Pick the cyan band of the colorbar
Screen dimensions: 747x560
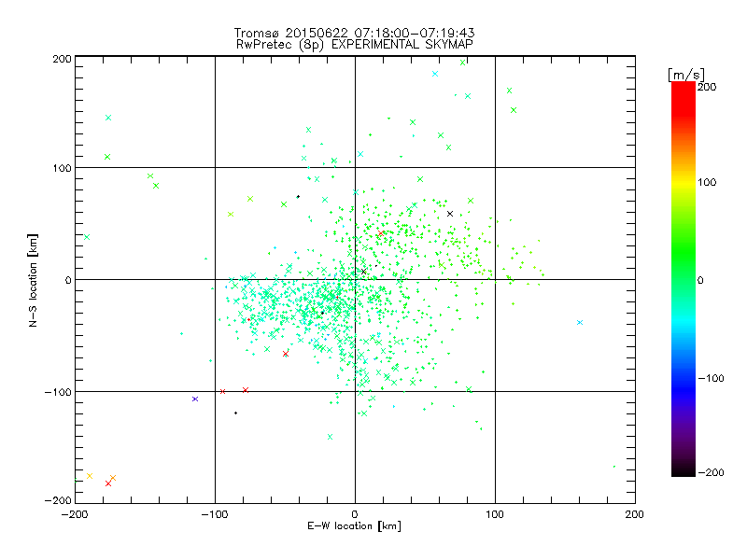(684, 324)
